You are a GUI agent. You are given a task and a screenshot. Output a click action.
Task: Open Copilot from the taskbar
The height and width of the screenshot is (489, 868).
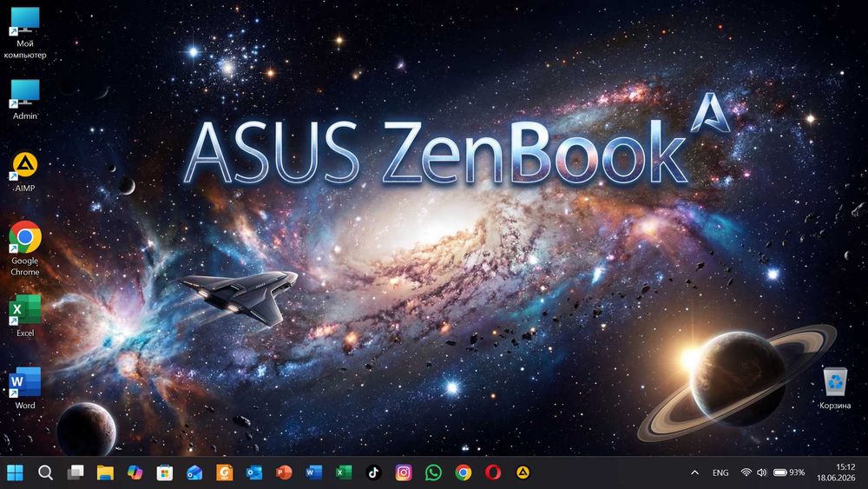coord(135,472)
